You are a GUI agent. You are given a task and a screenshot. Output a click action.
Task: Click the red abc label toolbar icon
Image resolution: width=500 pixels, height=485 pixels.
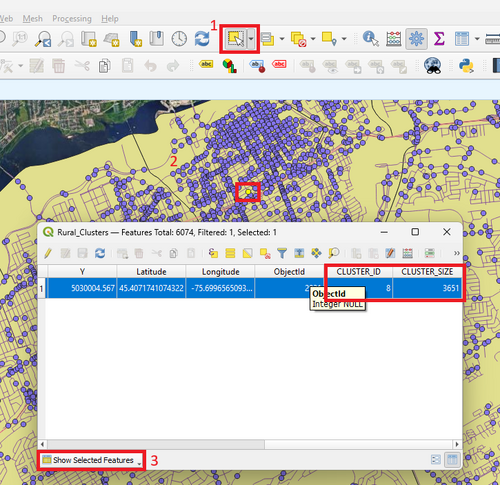click(x=279, y=64)
